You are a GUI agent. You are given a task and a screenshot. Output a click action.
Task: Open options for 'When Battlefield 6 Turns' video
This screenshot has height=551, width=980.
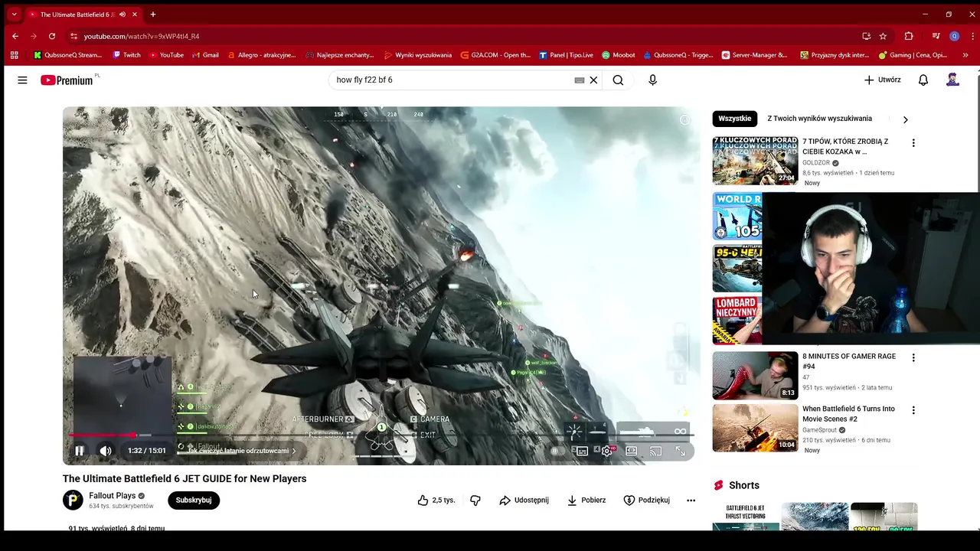pos(913,410)
